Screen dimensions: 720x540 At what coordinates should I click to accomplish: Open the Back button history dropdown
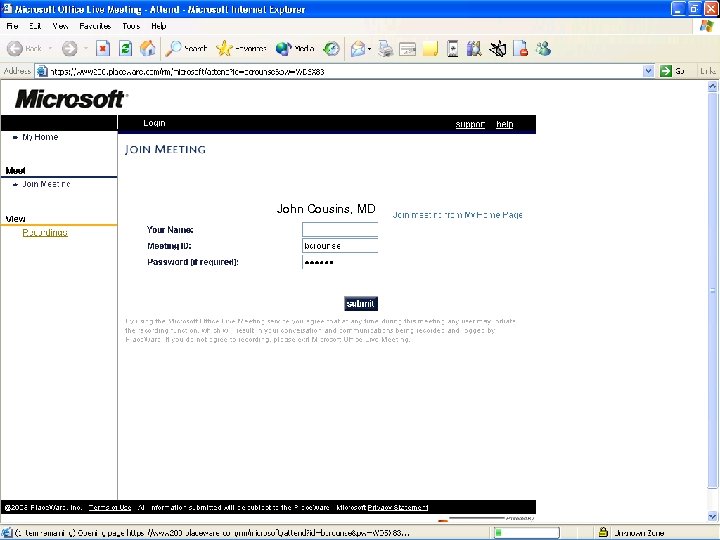50,48
